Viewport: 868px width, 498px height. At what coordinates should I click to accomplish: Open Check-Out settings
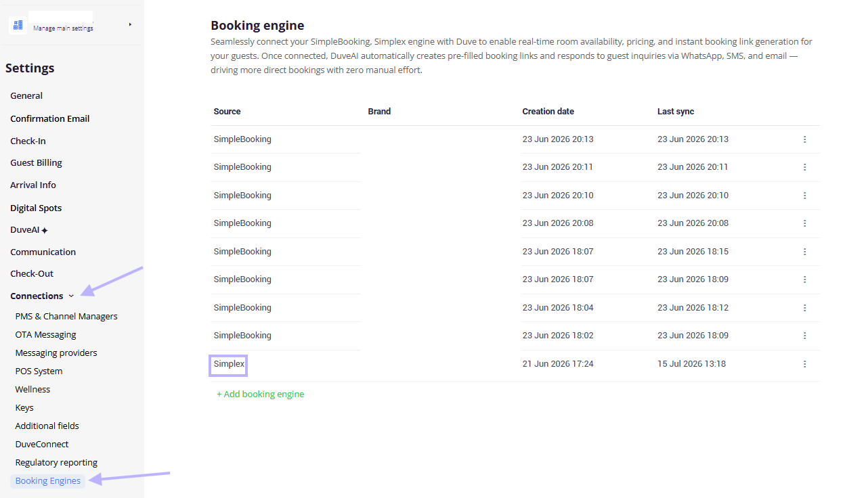click(x=32, y=273)
